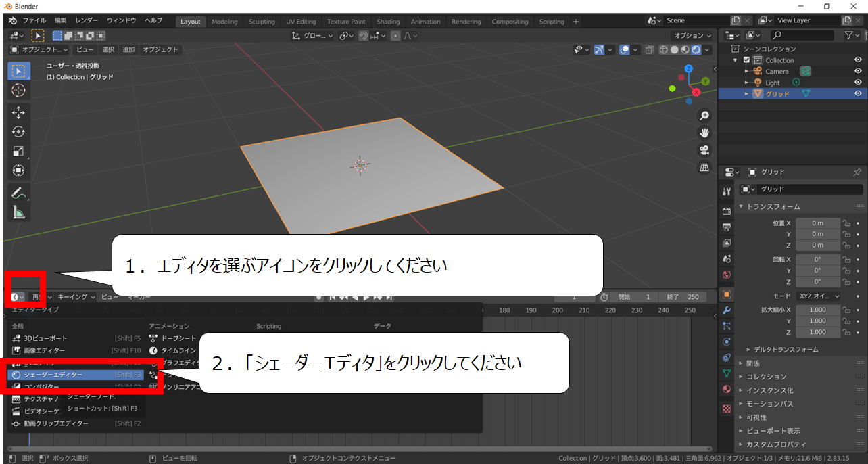Click the 拡大縮小 X 1.000 field

click(817, 310)
